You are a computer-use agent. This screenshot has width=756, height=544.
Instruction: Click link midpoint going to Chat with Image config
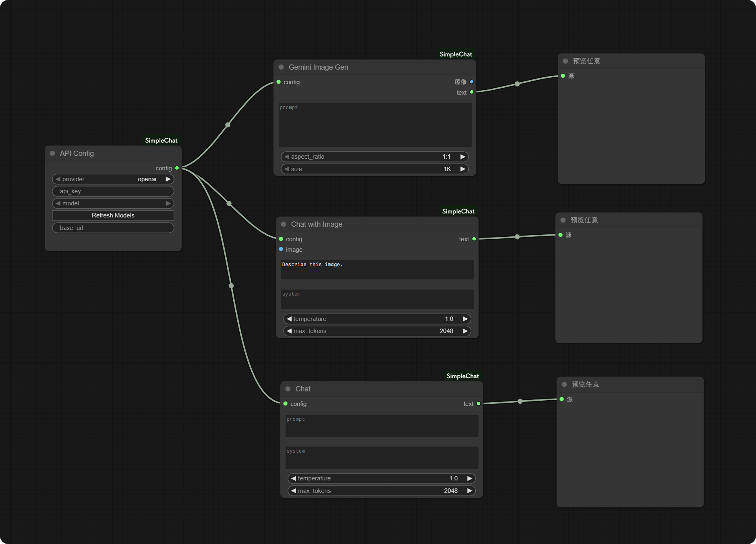229,203
